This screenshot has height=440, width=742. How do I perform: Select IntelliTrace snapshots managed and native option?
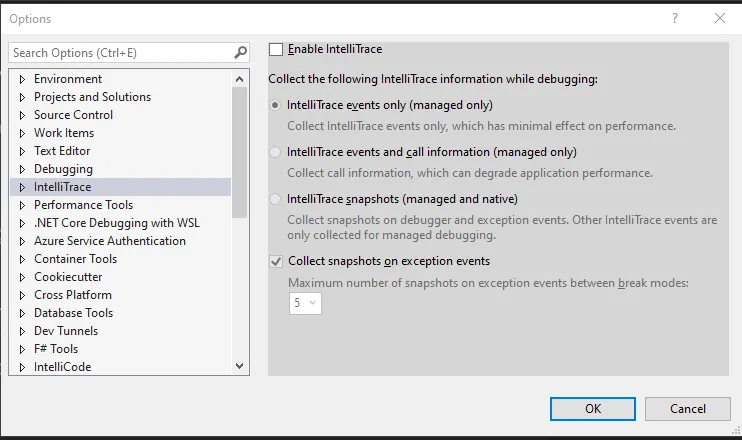click(275, 199)
